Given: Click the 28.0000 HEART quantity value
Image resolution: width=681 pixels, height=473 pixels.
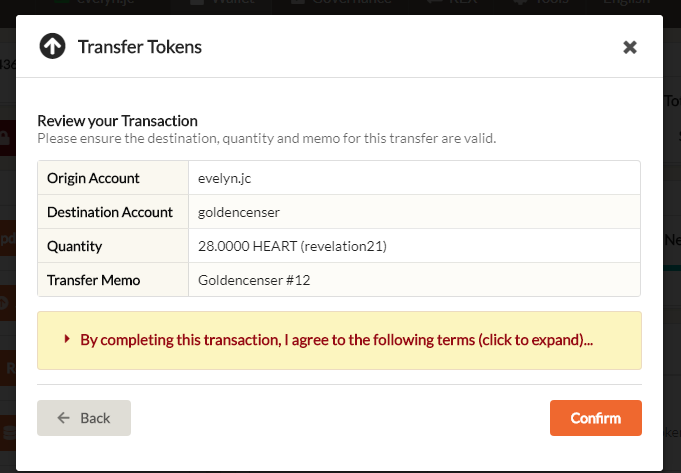Looking at the screenshot, I should coord(292,246).
